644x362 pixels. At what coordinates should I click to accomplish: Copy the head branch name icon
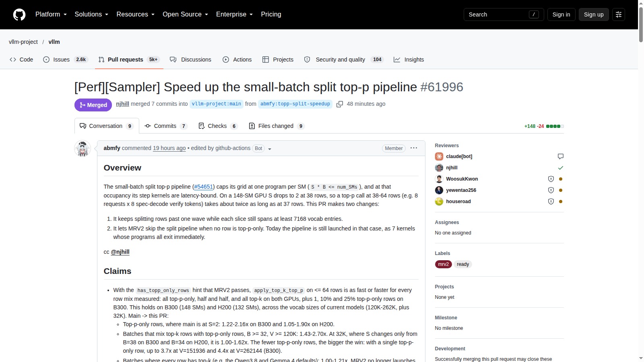pyautogui.click(x=340, y=104)
